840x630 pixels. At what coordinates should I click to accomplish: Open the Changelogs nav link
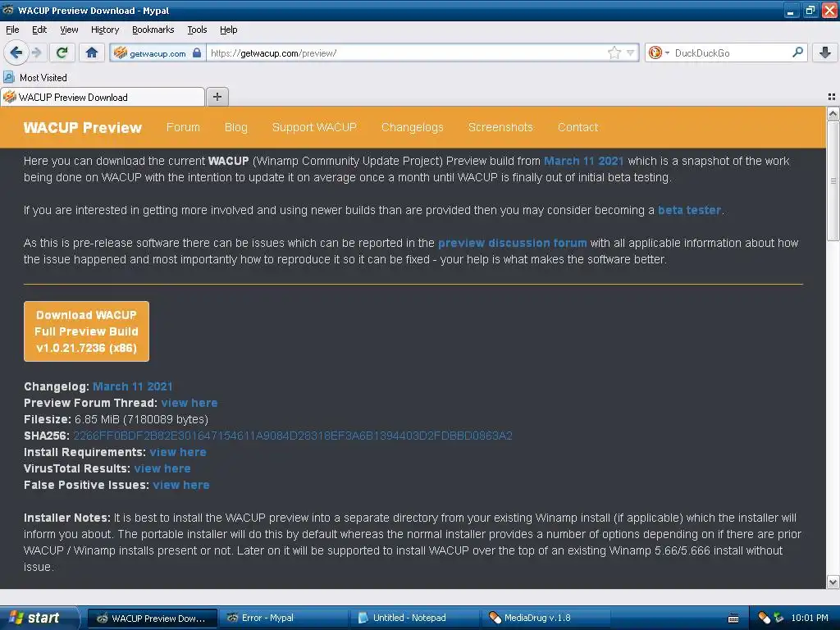click(x=412, y=127)
